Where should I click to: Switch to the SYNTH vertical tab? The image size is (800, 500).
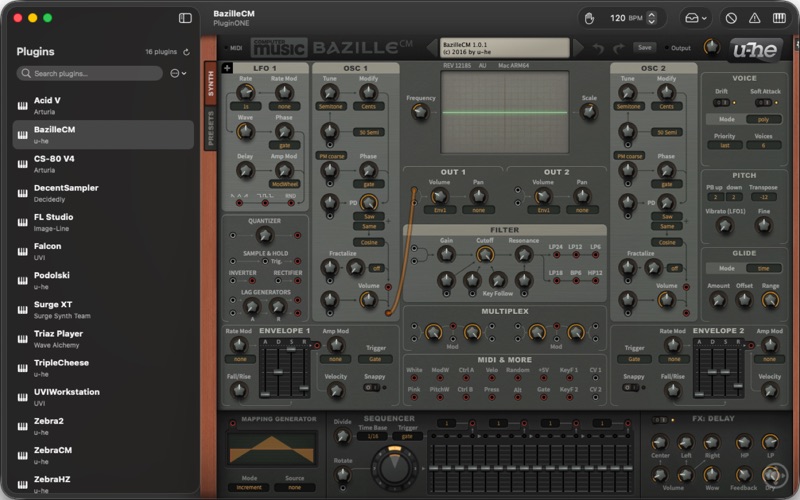tap(210, 83)
